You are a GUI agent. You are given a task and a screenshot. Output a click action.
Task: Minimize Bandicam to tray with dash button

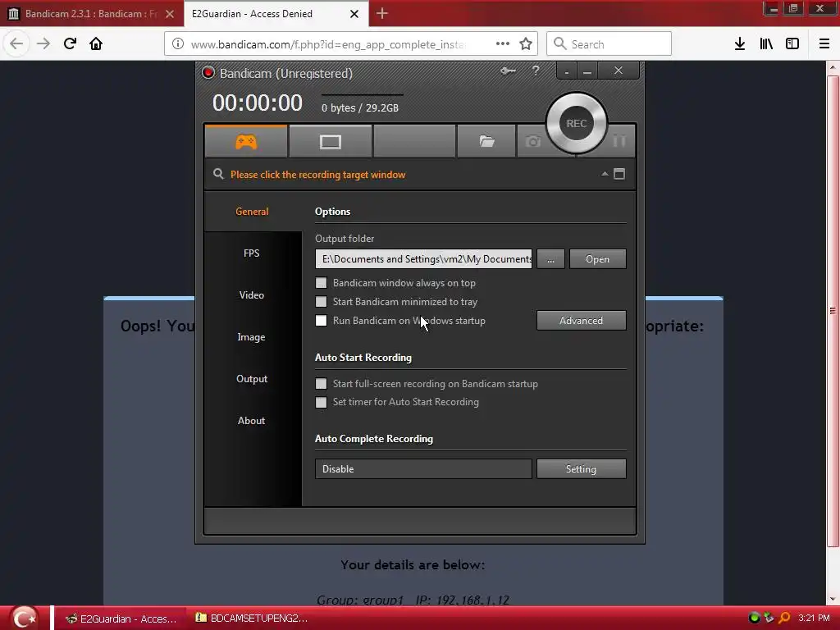point(566,71)
